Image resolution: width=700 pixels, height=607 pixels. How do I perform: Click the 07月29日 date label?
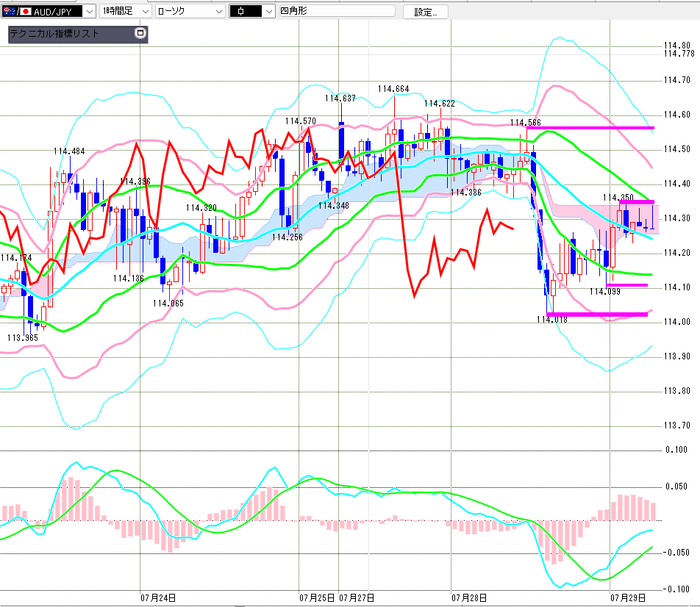(628, 597)
